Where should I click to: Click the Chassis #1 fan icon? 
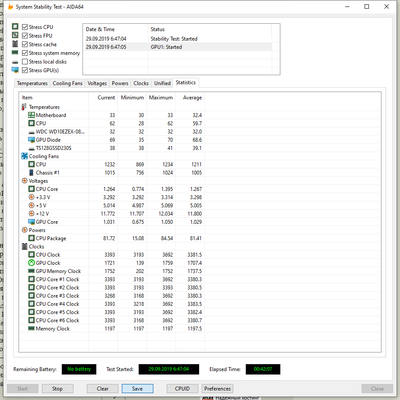[31, 172]
